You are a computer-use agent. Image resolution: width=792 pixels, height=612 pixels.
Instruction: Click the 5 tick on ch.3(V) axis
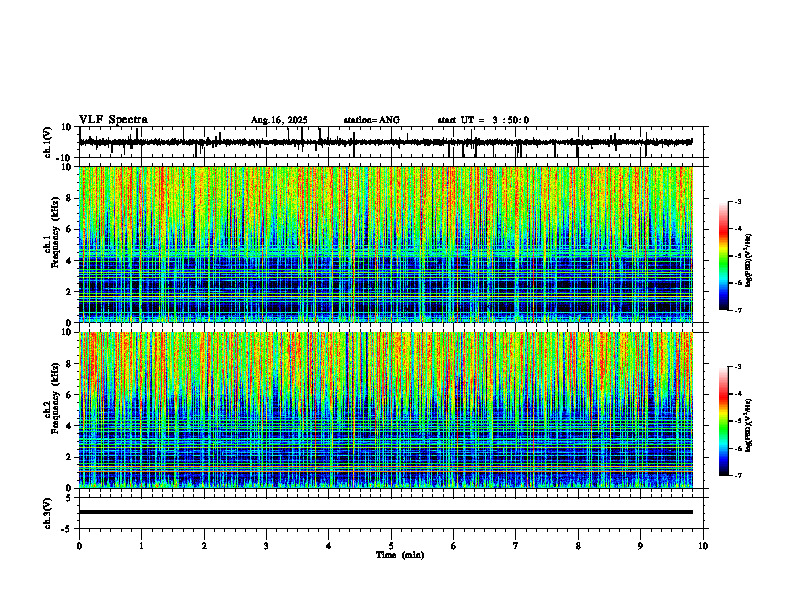tap(69, 498)
